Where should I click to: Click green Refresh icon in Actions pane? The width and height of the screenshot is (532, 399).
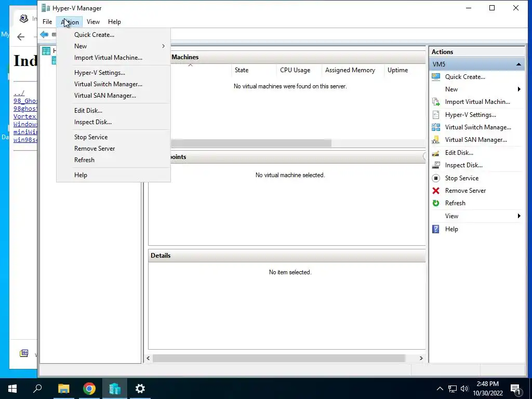436,203
